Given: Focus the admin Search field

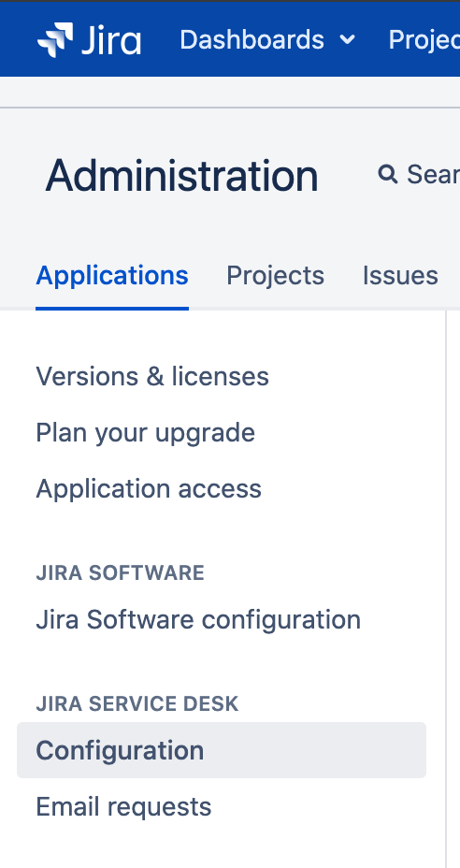Looking at the screenshot, I should pos(419,174).
